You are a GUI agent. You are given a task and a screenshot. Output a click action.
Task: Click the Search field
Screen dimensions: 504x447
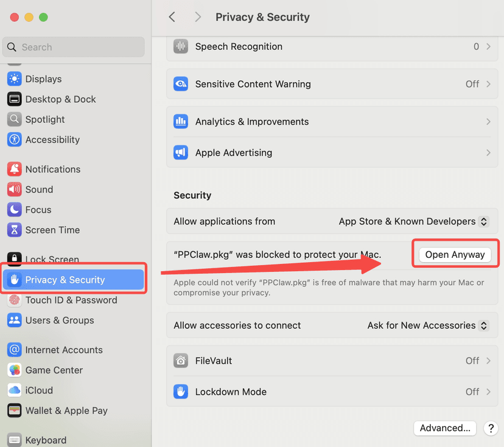coord(73,47)
